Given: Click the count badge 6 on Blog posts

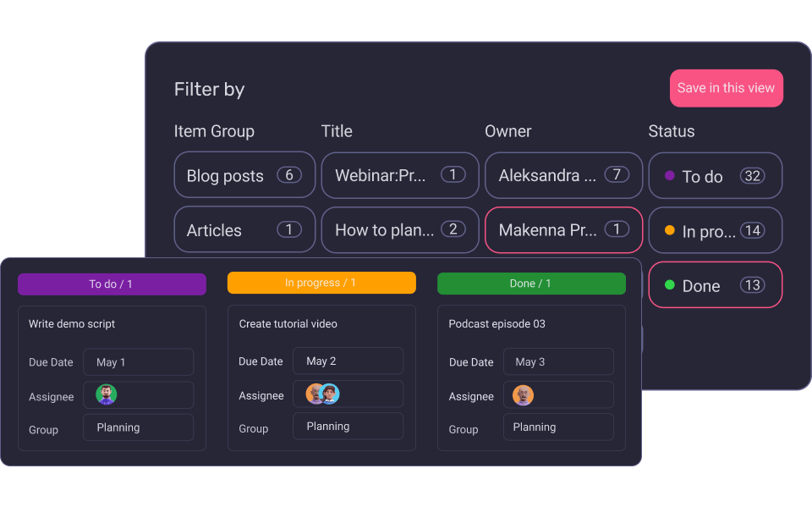Looking at the screenshot, I should pyautogui.click(x=288, y=175).
